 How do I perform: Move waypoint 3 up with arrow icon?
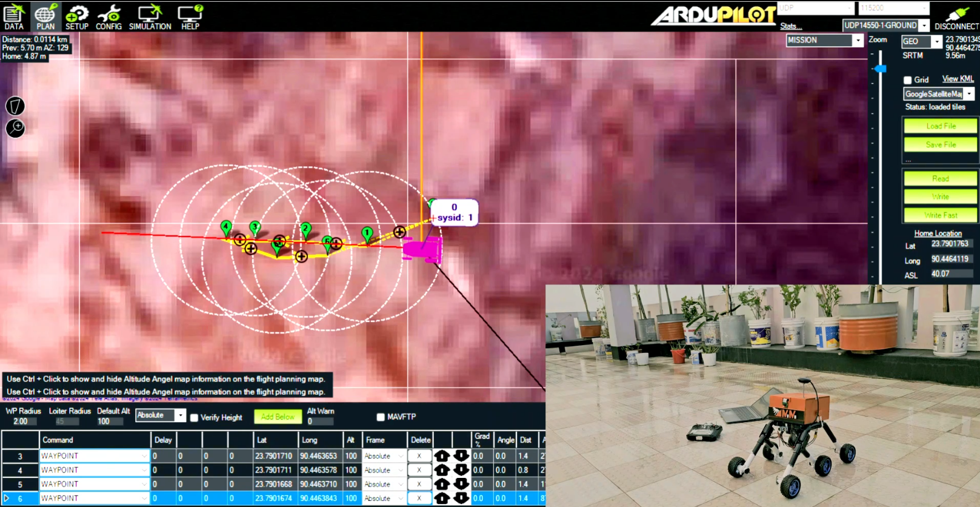pos(442,456)
